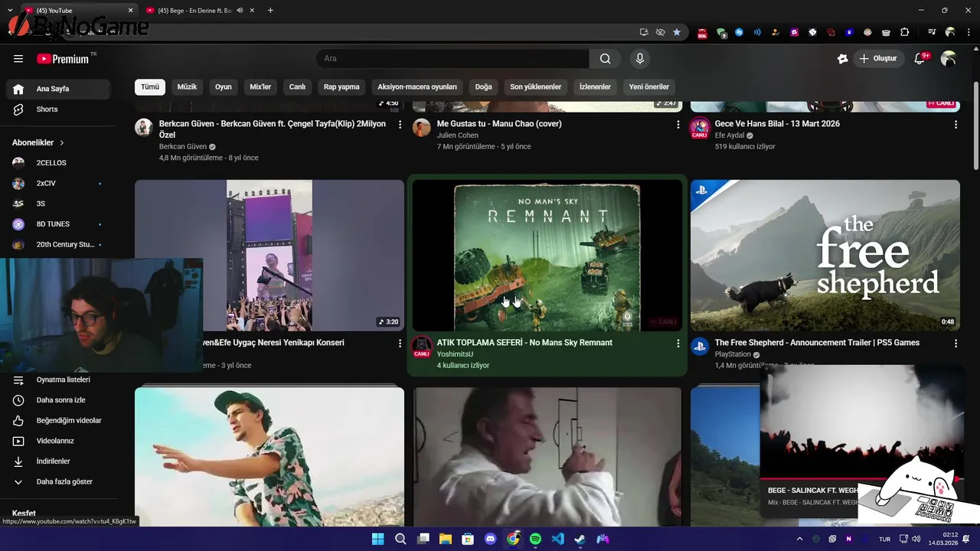
Task: Click YoshimitsU channel avatar
Action: tap(422, 347)
